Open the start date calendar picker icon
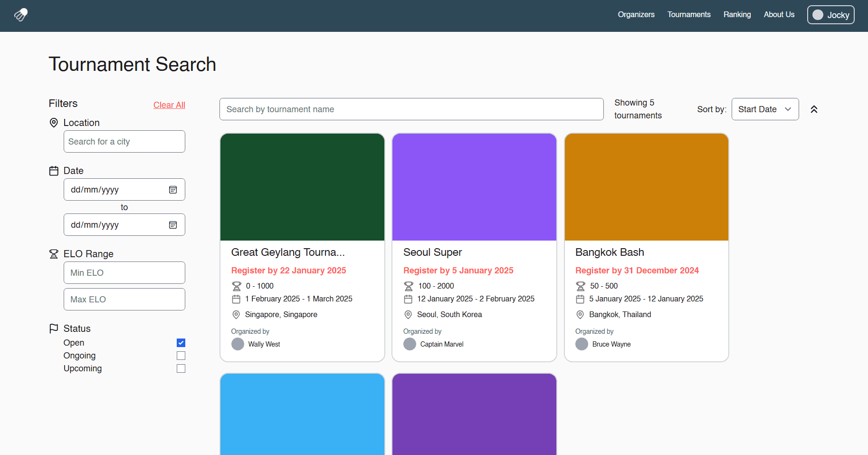The width and height of the screenshot is (868, 455). pos(173,189)
